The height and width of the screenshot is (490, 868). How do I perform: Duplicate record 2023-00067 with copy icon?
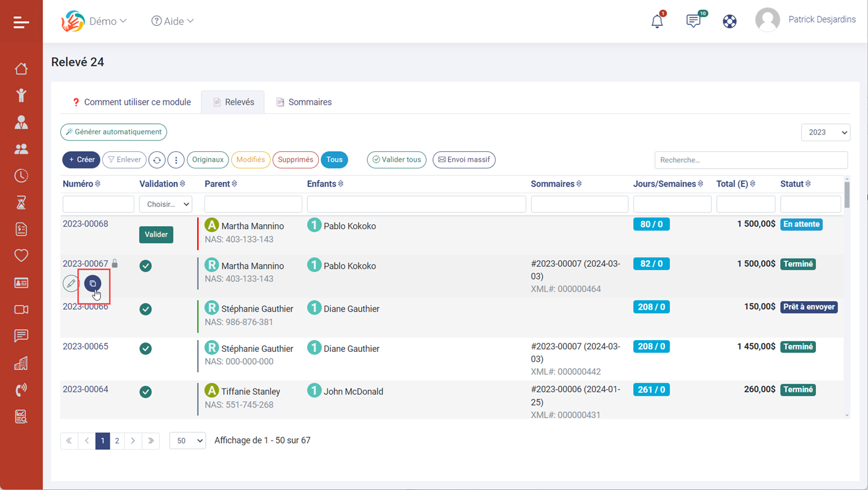(x=93, y=284)
